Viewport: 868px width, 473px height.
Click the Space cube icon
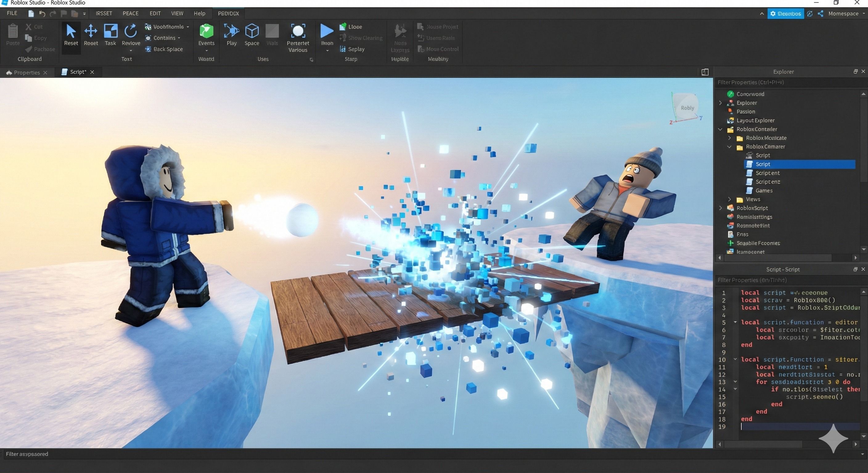(x=252, y=31)
